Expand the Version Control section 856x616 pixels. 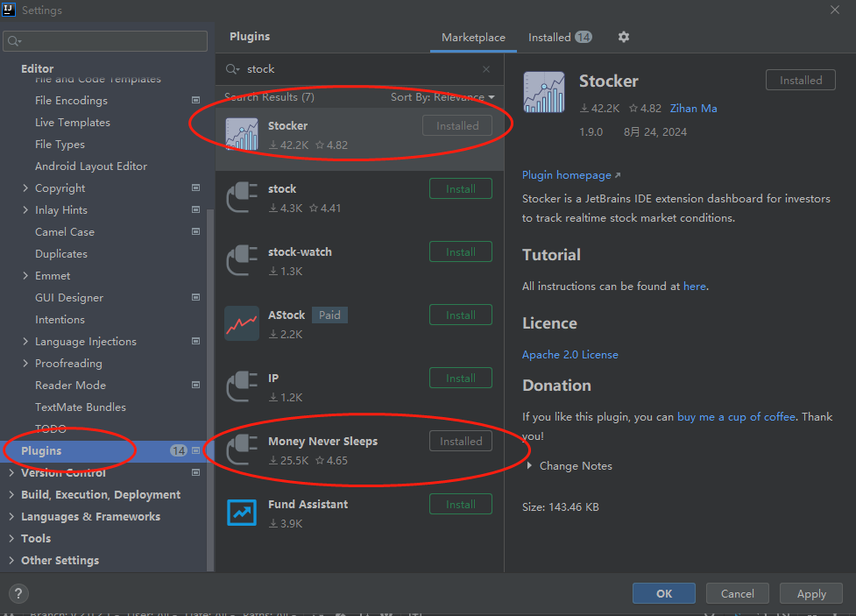[11, 472]
